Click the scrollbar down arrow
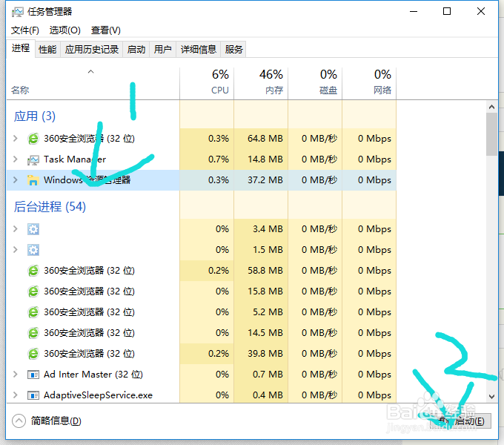Viewport: 504px width, 445px height. 492,397
